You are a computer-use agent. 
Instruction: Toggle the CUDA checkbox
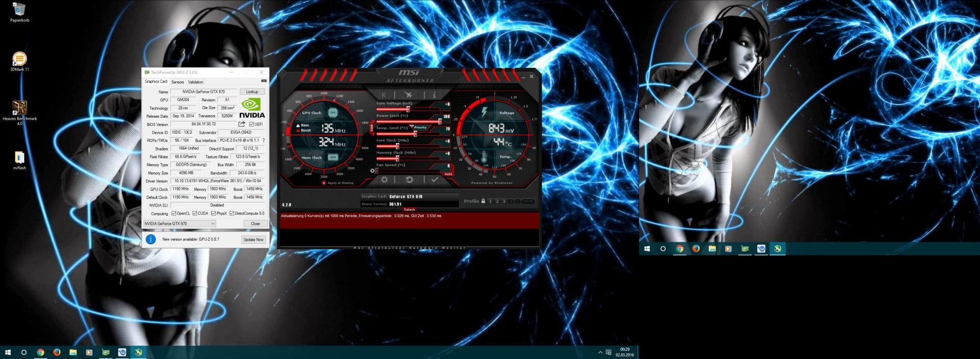194,214
